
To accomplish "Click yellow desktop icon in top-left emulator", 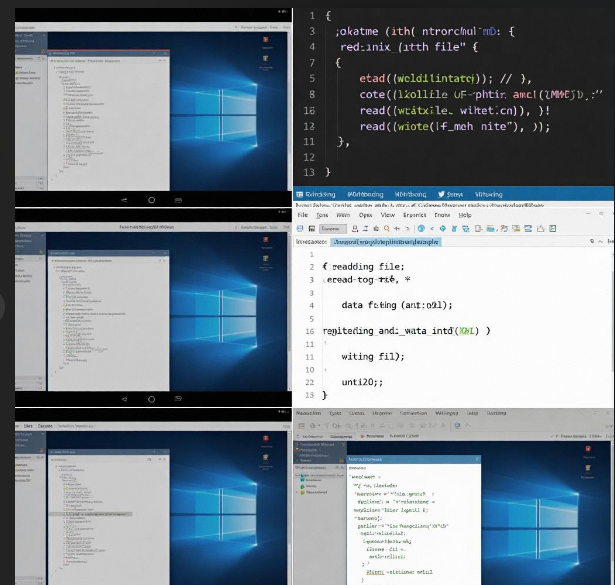I will pyautogui.click(x=266, y=58).
